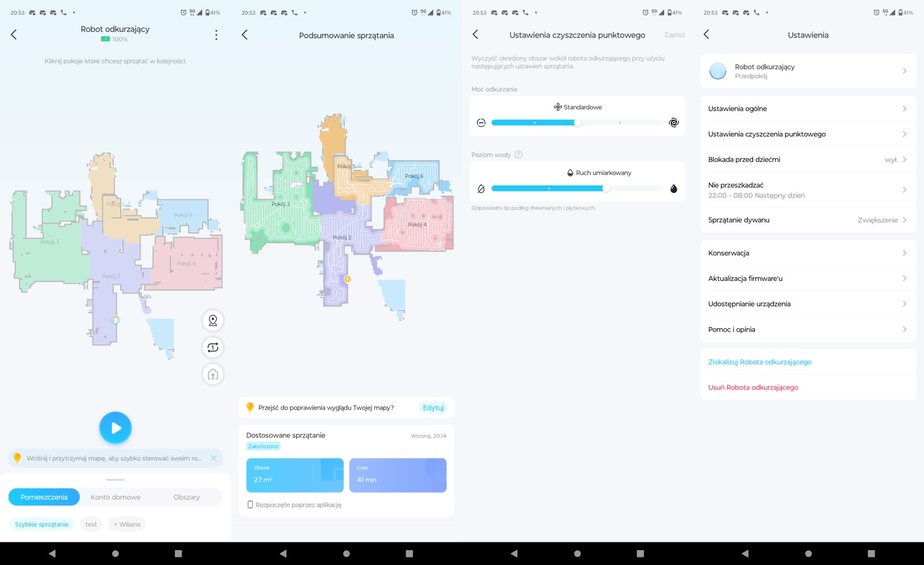
Task: Tap the map location pin icon
Action: click(213, 321)
